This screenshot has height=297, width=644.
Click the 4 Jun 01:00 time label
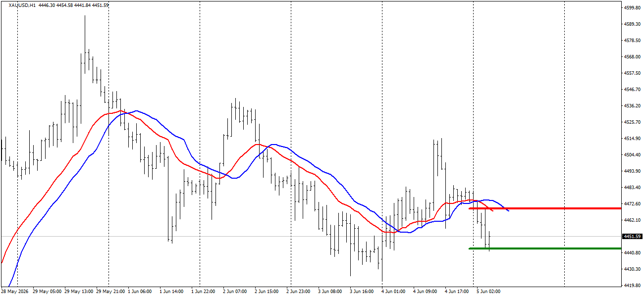click(393, 292)
